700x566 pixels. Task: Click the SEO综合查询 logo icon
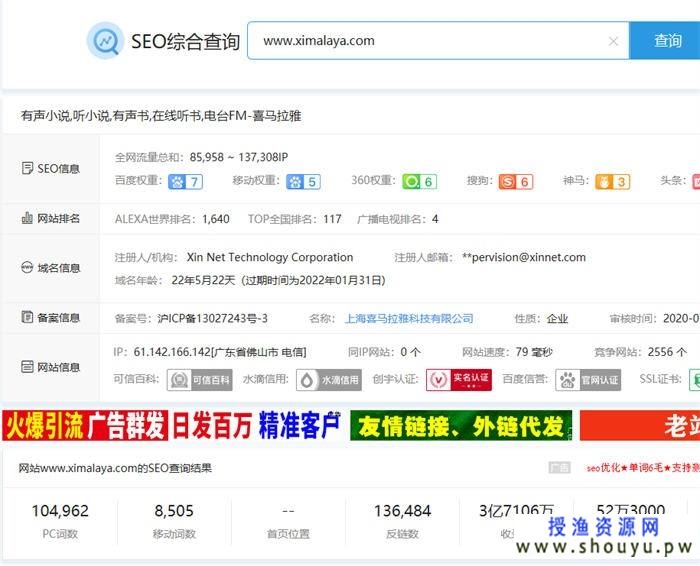(x=105, y=41)
